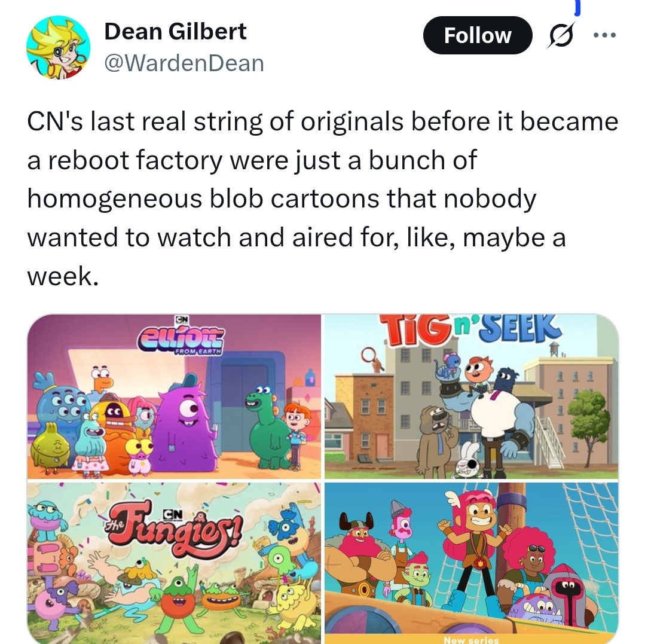Open the Tig n' Seek image

472,396
